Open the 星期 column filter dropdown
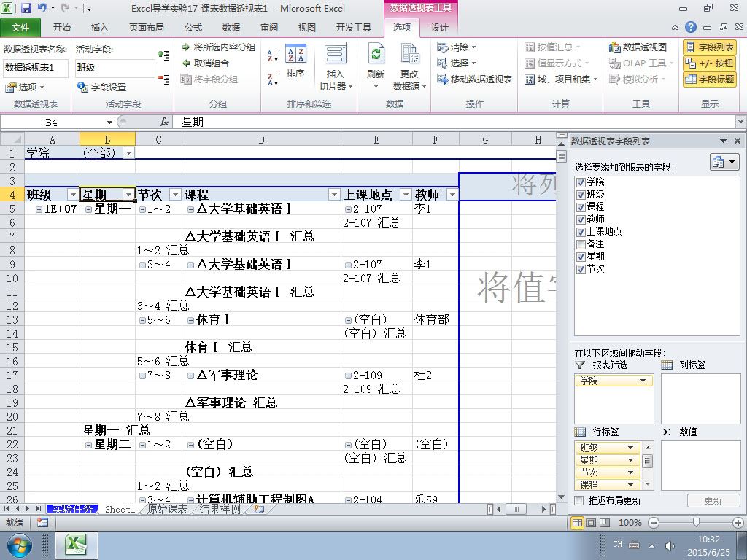This screenshot has width=747, height=560. pyautogui.click(x=128, y=194)
